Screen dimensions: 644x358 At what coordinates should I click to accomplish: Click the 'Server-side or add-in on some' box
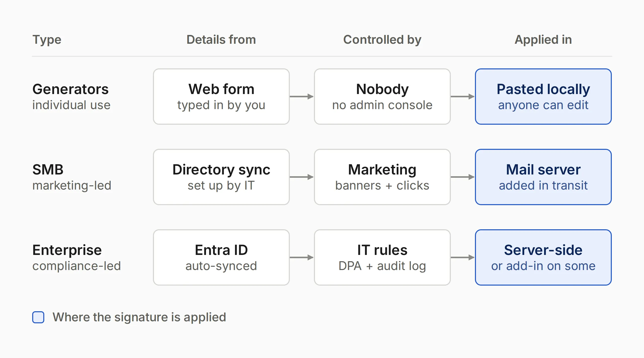click(543, 257)
